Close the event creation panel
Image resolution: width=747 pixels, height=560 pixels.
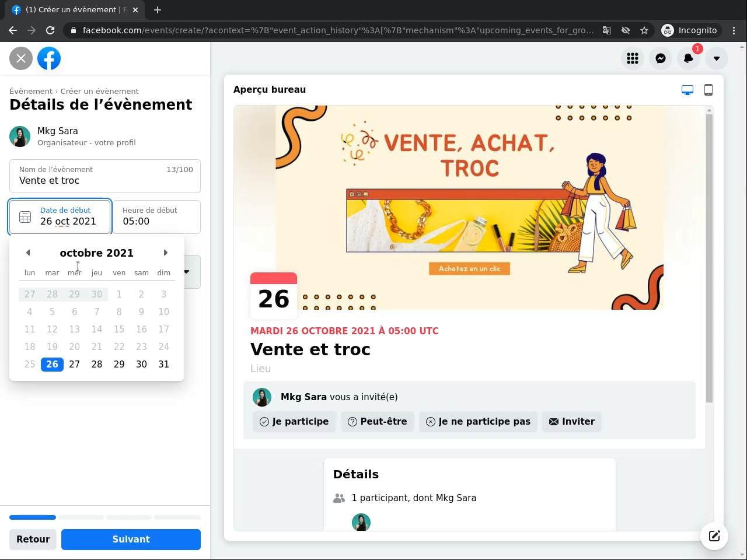pyautogui.click(x=21, y=58)
